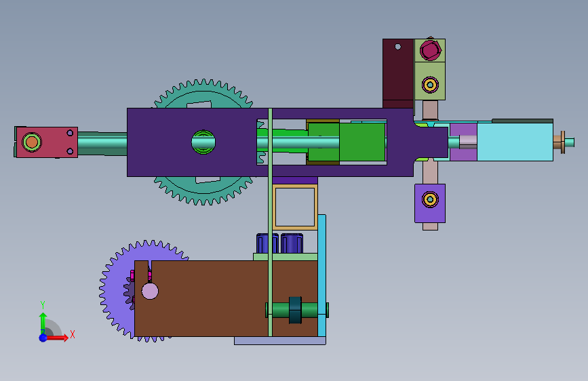Select the pink post stub under the violet clamp
Image resolution: width=588 pixels, height=381 pixels.
point(430,226)
